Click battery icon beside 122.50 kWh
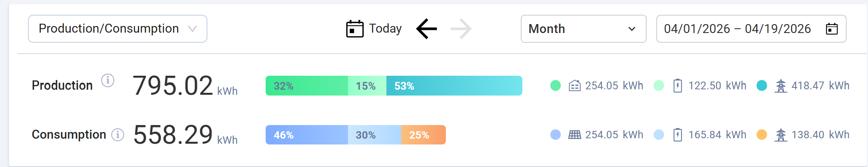 coord(678,85)
